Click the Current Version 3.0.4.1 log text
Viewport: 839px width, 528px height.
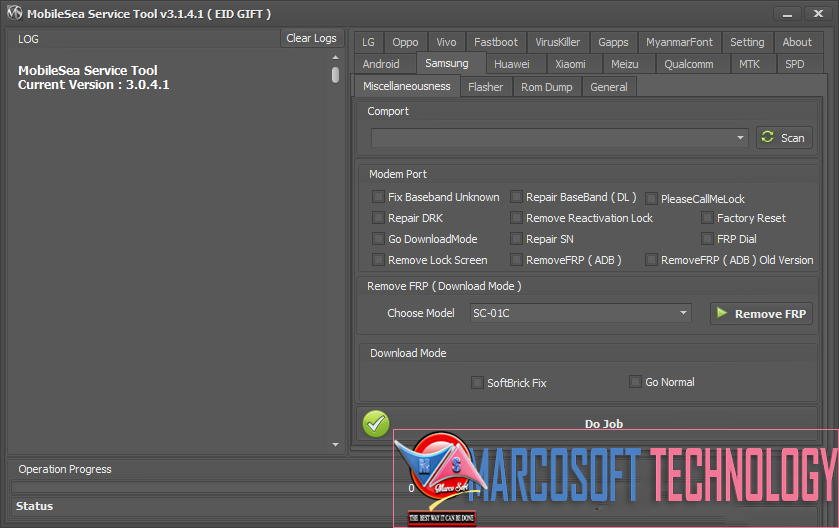click(94, 85)
